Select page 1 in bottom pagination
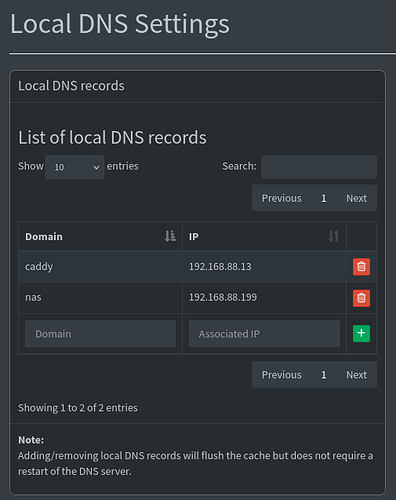Image resolution: width=396 pixels, height=500 pixels. (x=324, y=375)
